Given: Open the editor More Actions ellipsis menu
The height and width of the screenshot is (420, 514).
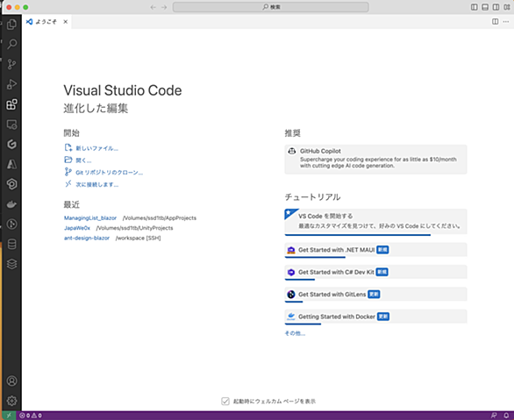Looking at the screenshot, I should 506,22.
